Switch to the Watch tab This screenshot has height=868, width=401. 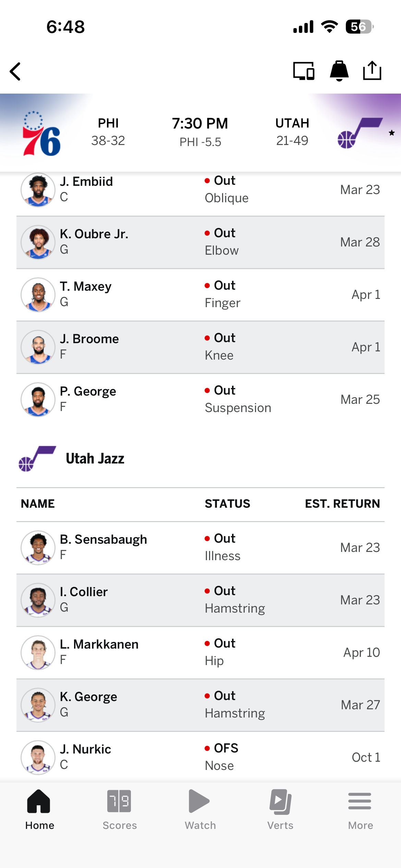pos(200,810)
